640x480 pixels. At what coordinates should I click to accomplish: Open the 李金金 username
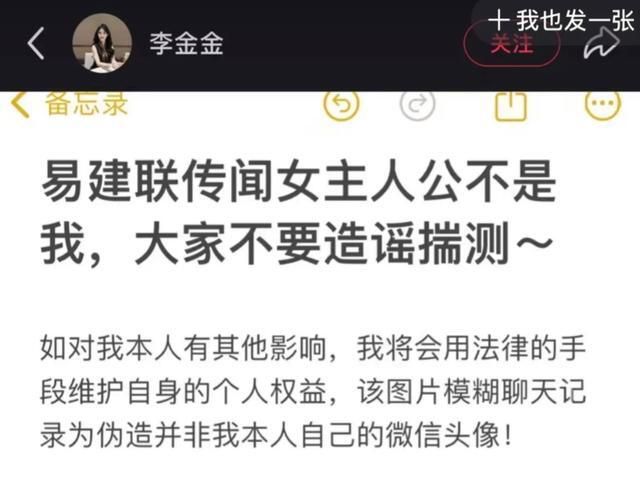pyautogui.click(x=187, y=44)
